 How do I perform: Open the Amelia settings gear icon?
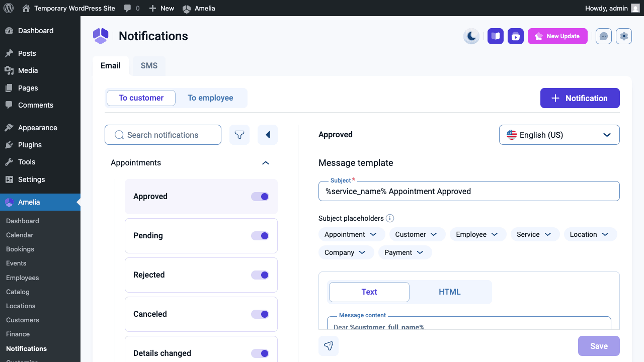(x=624, y=36)
